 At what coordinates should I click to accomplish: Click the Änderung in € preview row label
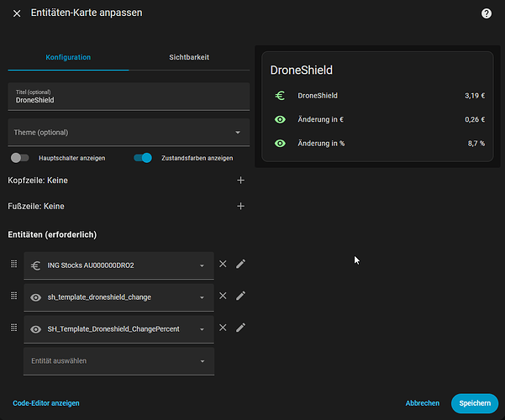320,119
